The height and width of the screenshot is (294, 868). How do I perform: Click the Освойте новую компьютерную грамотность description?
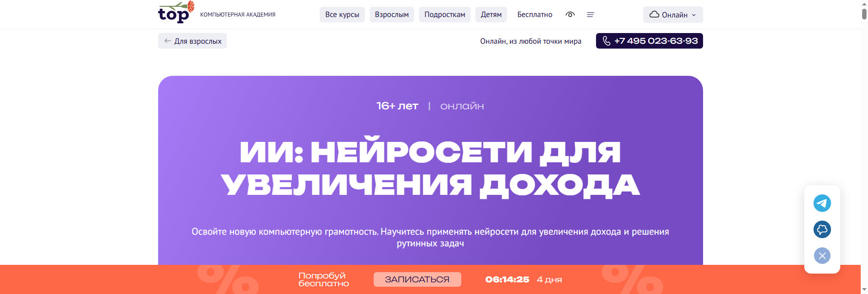(431, 237)
